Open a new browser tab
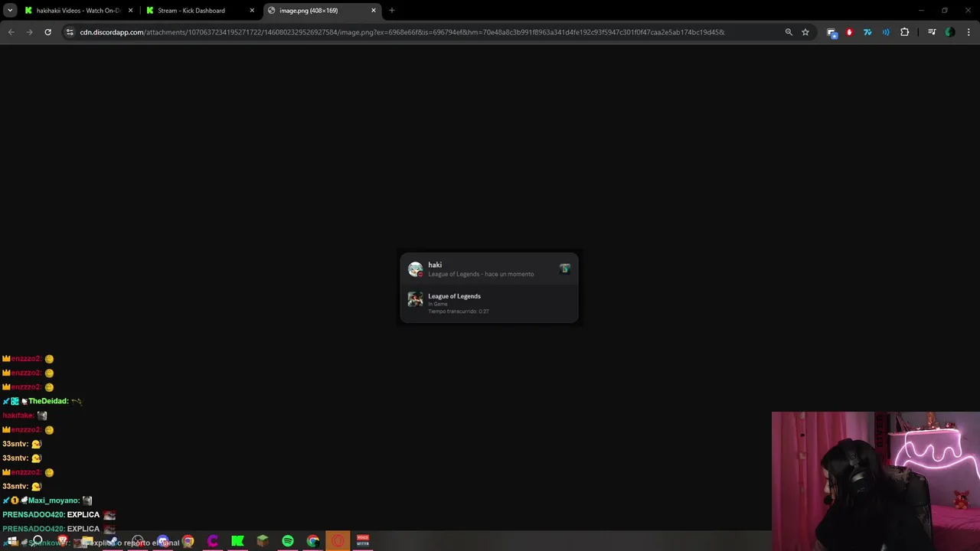 point(392,11)
